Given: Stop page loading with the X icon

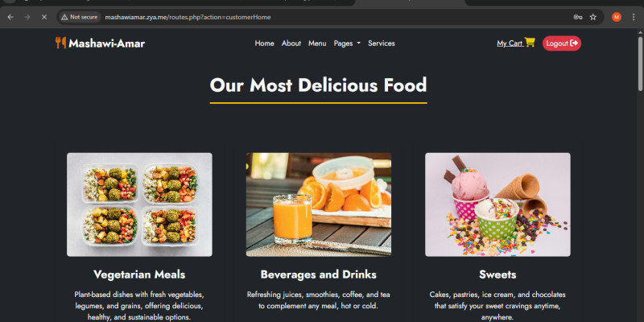Looking at the screenshot, I should [44, 17].
